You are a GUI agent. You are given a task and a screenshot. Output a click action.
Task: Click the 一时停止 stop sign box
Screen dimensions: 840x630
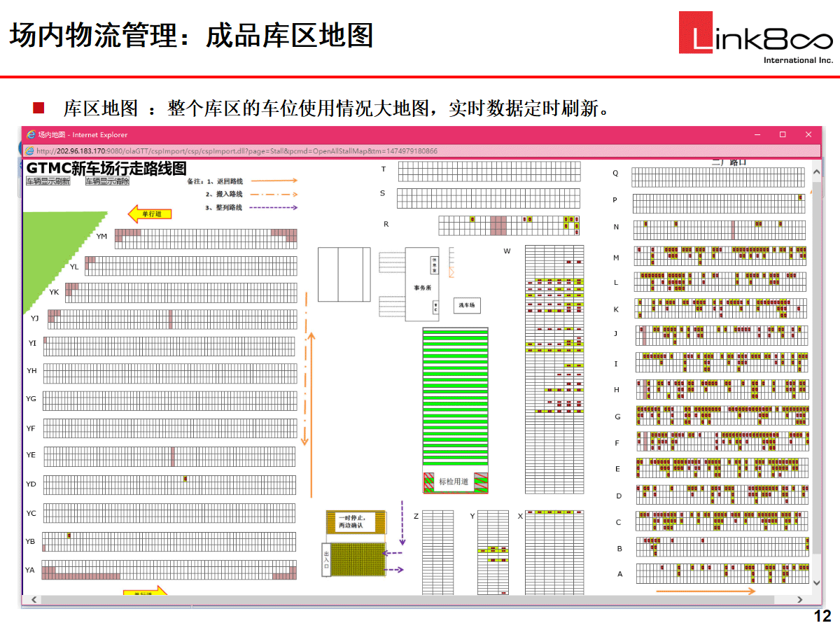tap(356, 521)
